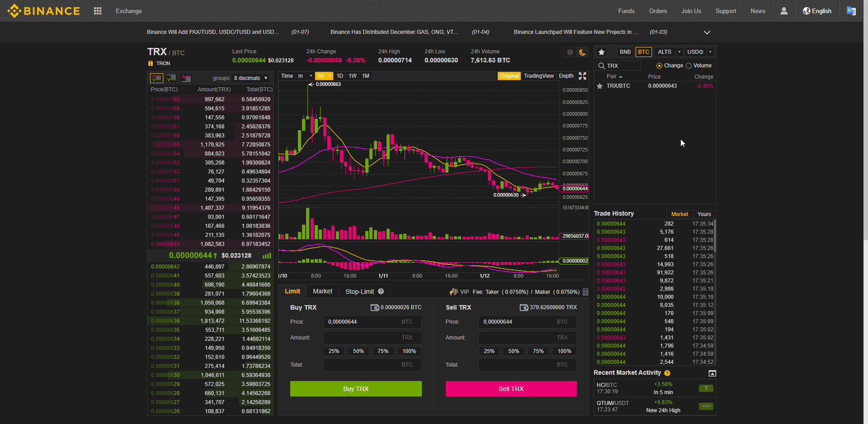
Task: Open the English language selector
Action: (817, 11)
